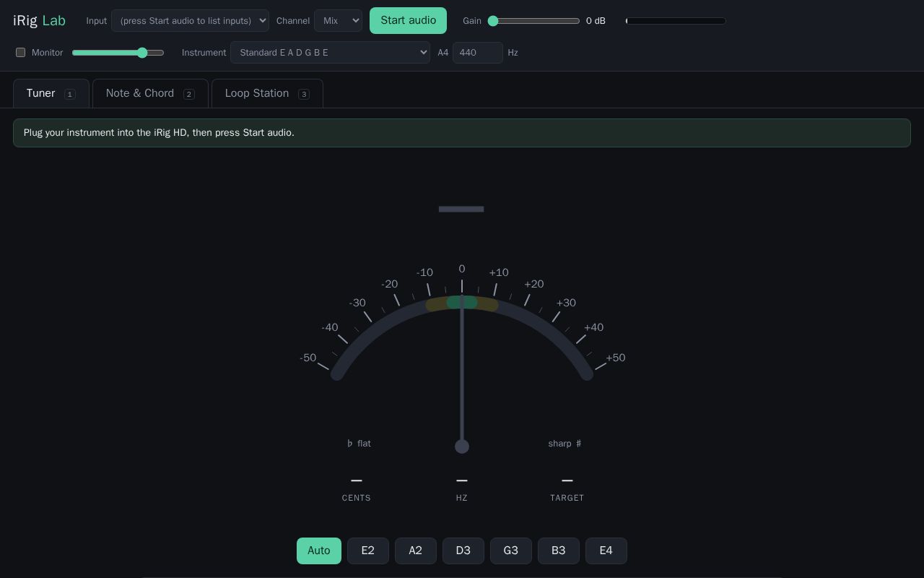Click the sharp indicator label
The width and height of the screenshot is (924, 578).
tap(565, 444)
